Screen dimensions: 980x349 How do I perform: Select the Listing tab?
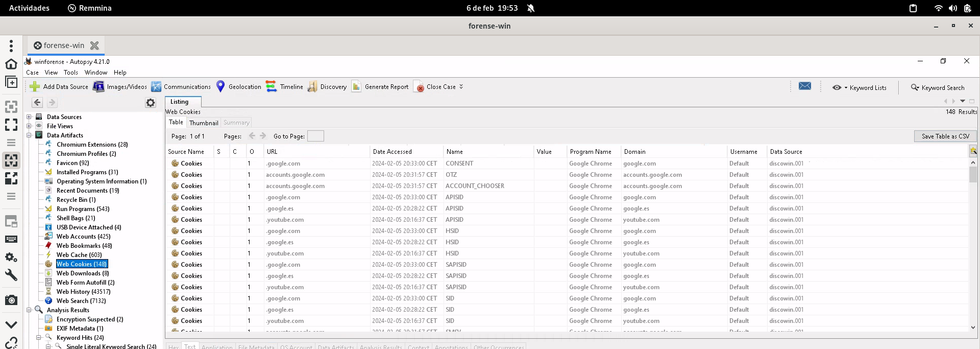[x=180, y=102]
